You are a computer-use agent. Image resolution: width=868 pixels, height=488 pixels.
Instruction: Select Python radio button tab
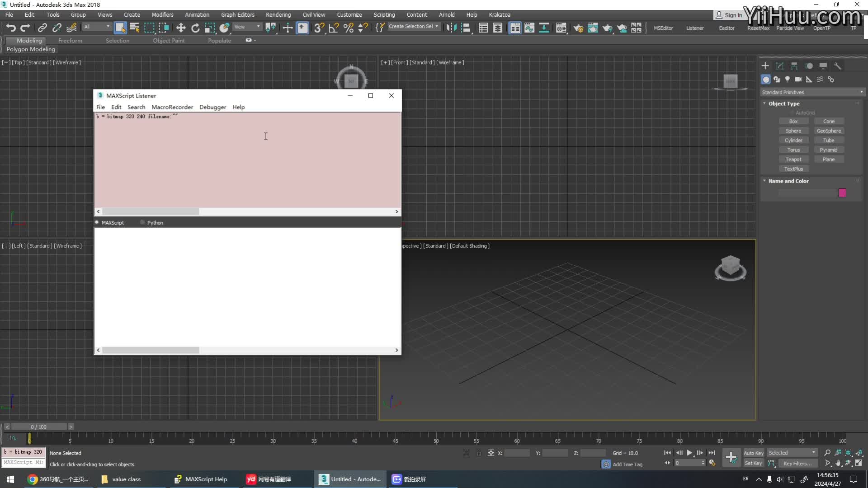coord(142,222)
